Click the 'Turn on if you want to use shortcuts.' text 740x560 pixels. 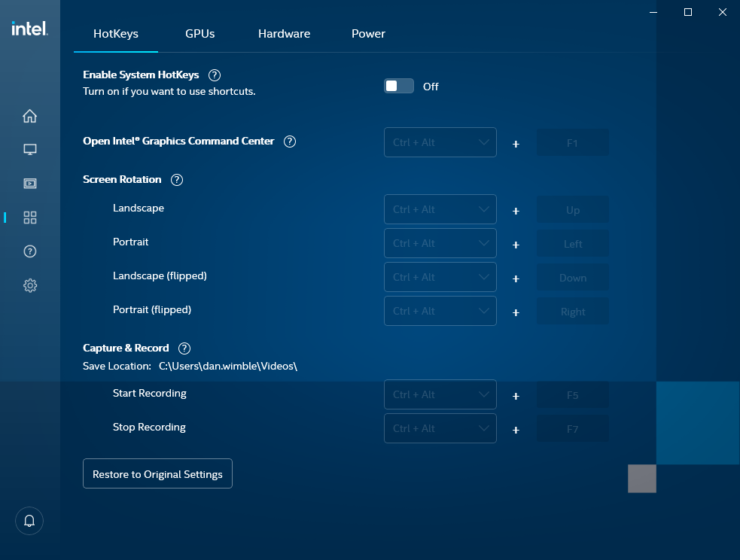169,92
